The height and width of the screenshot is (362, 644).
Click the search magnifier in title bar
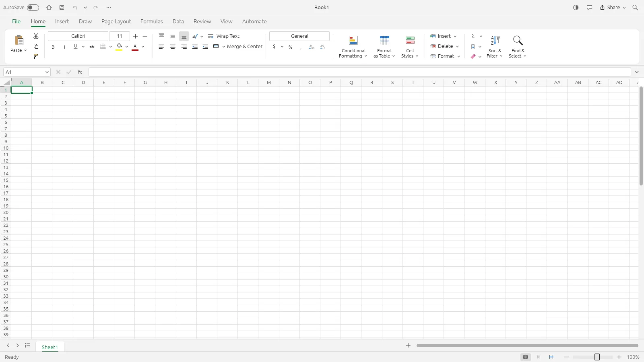point(635,7)
